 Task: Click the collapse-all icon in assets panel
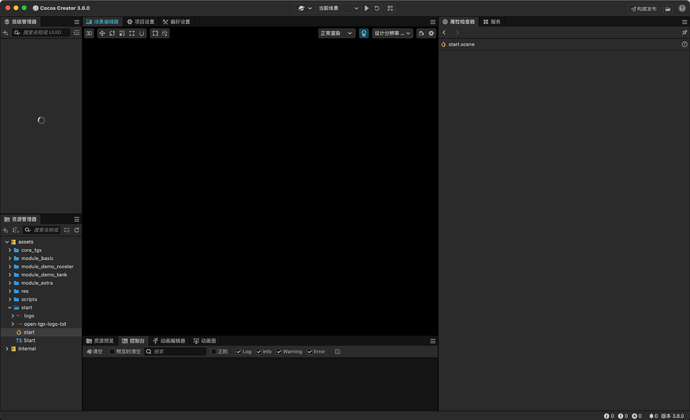coord(66,230)
